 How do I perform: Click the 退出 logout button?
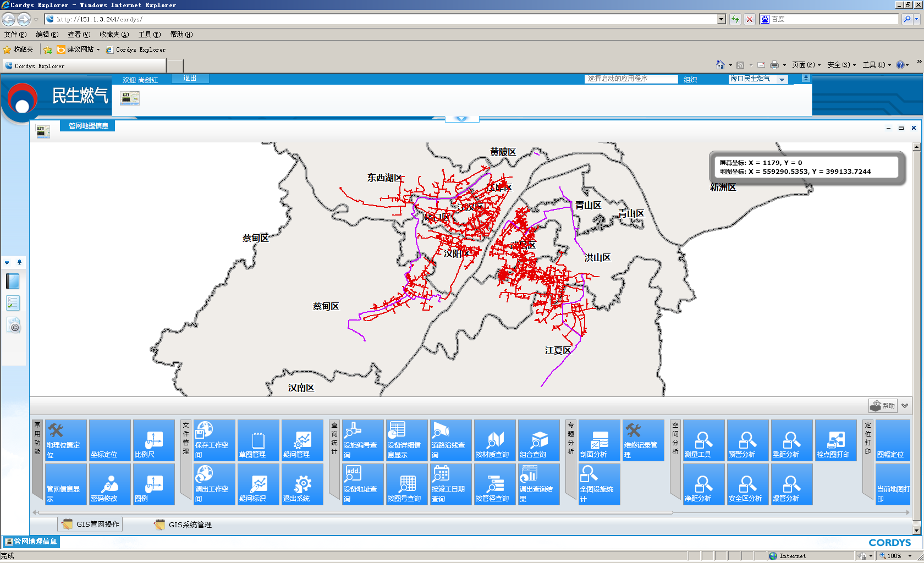[x=190, y=79]
